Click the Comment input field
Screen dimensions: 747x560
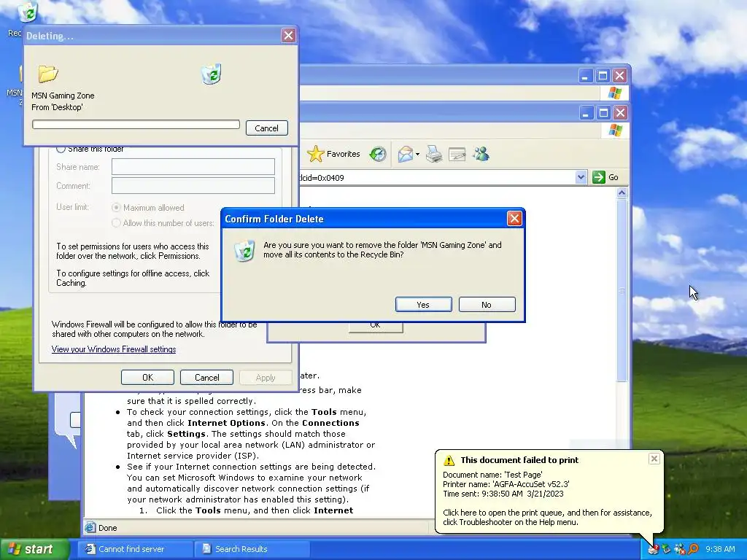pyautogui.click(x=193, y=186)
